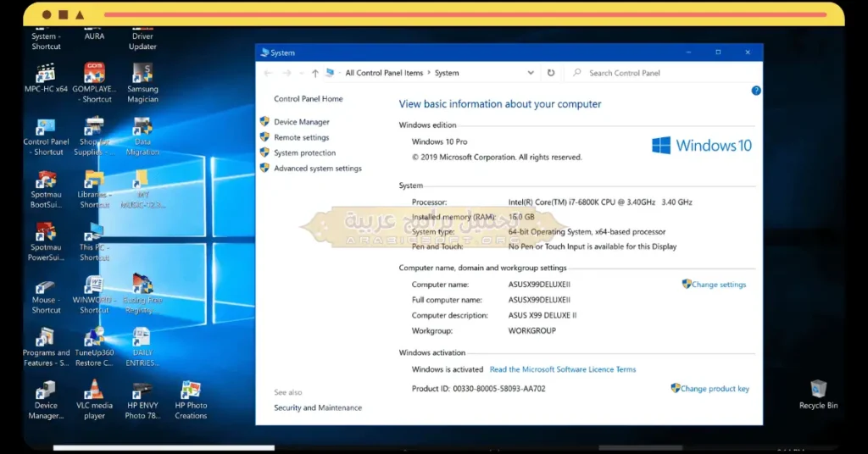Open the recent locations dropdown arrow
Screen dimensions: 868x454
pos(301,73)
